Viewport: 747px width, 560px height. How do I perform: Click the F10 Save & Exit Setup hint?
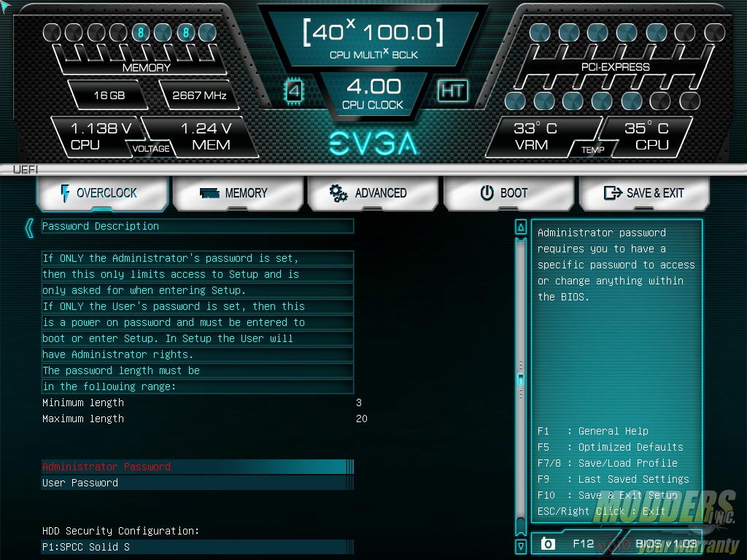click(608, 495)
